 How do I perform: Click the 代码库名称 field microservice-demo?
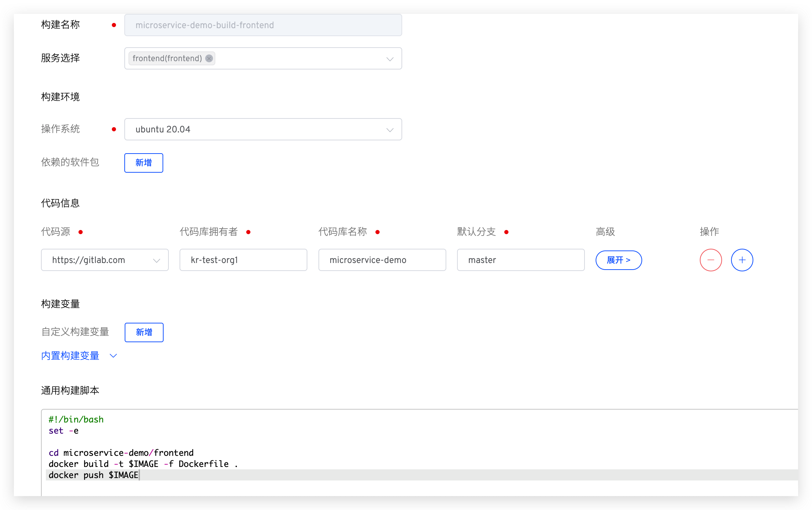click(x=382, y=260)
